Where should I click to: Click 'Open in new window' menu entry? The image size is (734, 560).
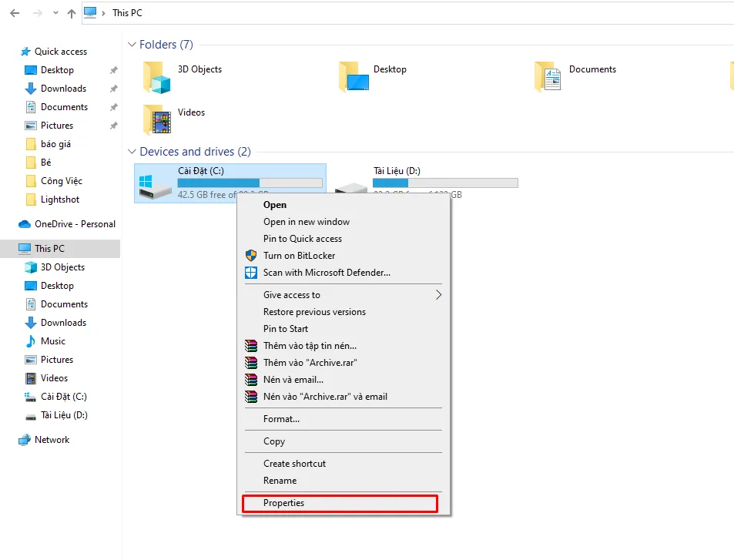point(304,222)
